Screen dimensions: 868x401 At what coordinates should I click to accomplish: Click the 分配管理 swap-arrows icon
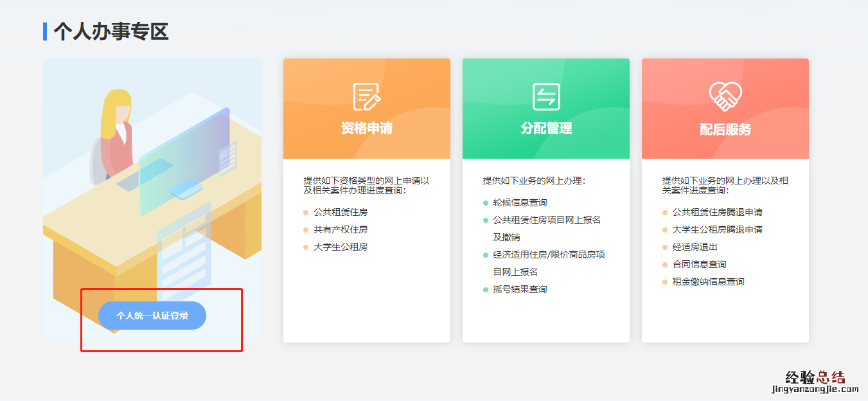coord(546,96)
